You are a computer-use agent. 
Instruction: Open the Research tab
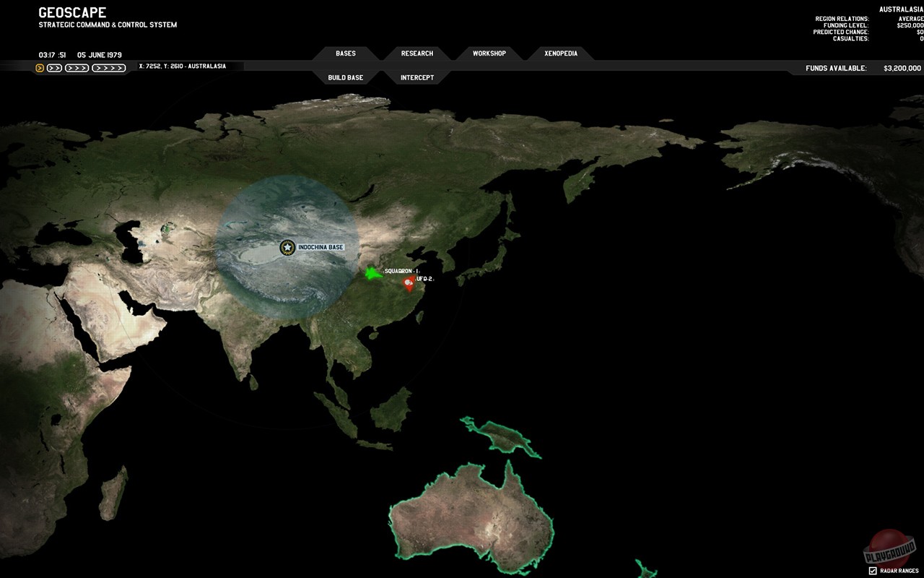(x=417, y=53)
